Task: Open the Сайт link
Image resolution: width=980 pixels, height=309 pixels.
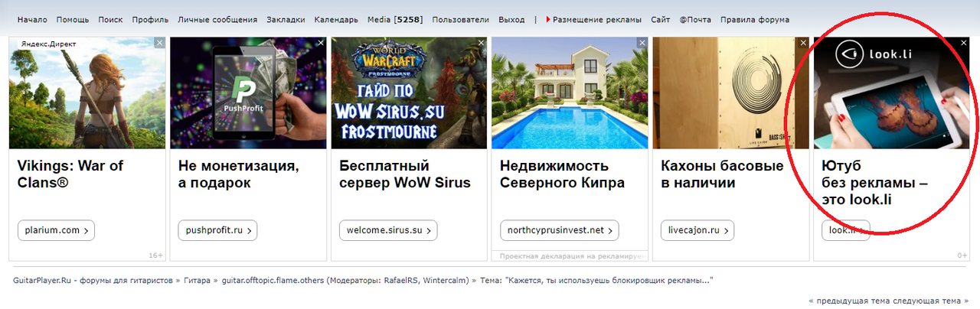Action: click(x=661, y=20)
